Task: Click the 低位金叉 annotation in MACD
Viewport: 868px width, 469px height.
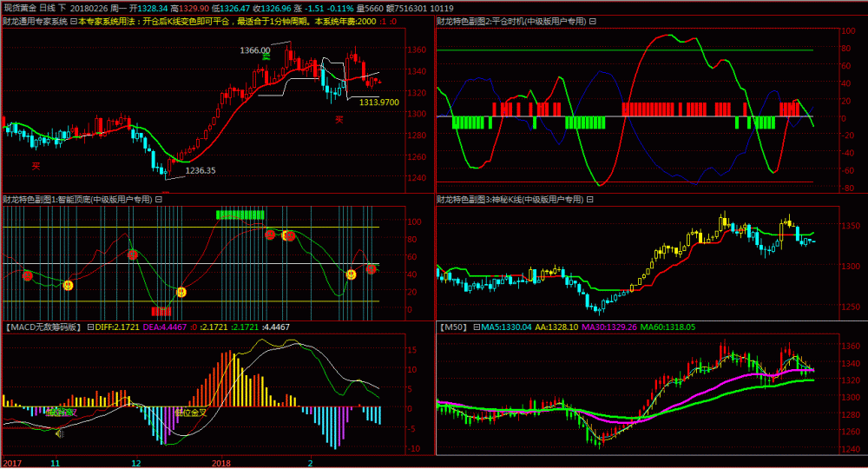Action: click(x=190, y=413)
